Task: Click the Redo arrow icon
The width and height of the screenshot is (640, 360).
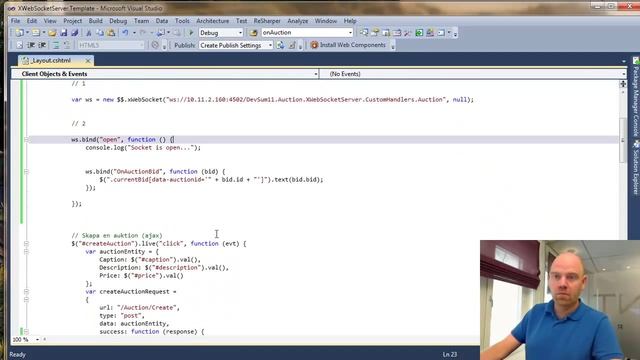Action: [x=143, y=33]
